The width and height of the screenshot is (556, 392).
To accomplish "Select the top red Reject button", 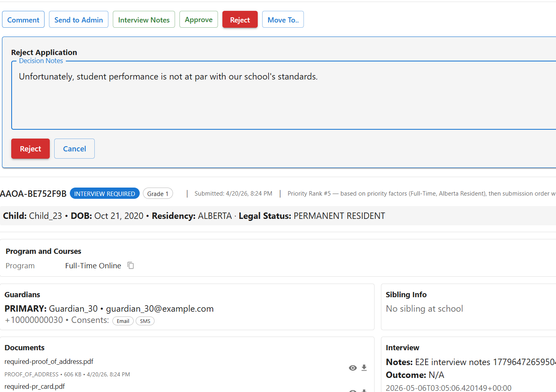I will click(x=240, y=20).
